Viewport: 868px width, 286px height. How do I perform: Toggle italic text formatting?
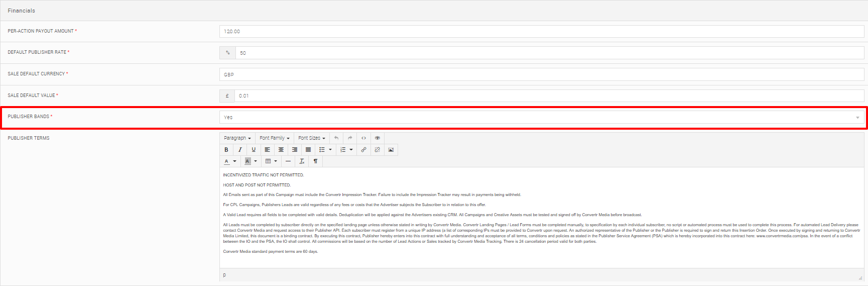tap(240, 150)
